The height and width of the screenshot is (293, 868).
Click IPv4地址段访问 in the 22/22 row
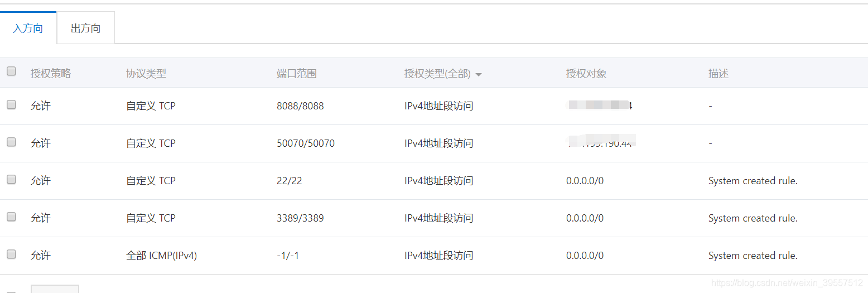[x=439, y=181]
